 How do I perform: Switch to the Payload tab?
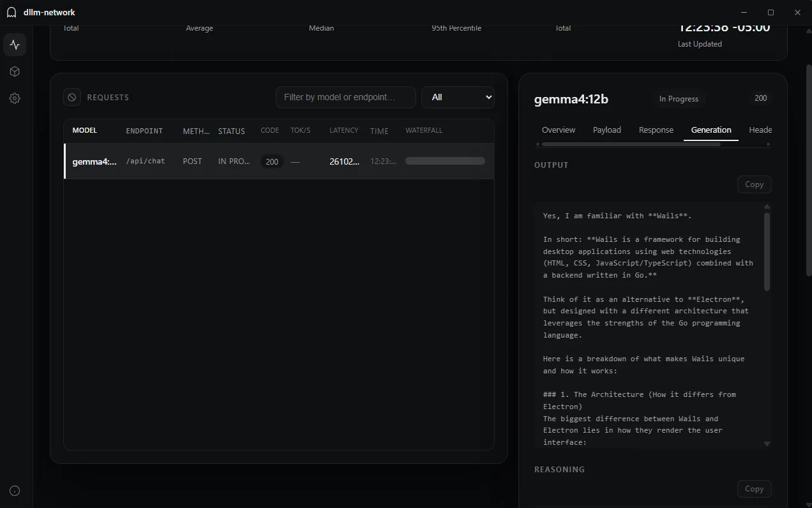tap(606, 130)
